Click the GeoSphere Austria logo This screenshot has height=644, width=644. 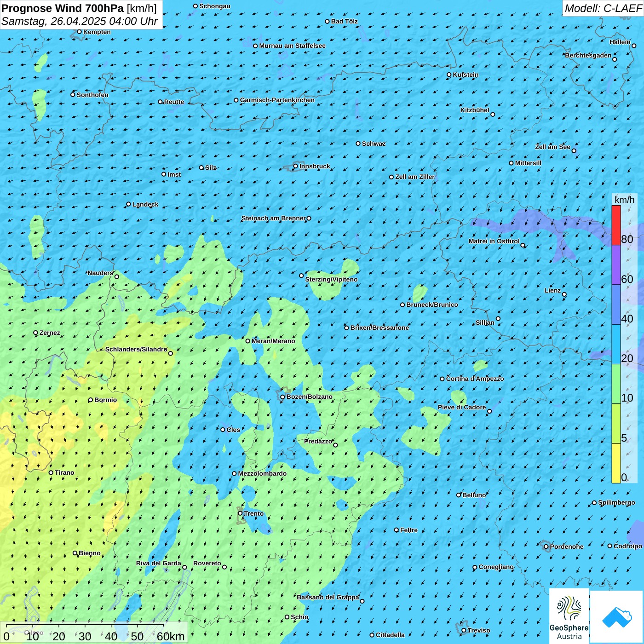(x=569, y=616)
